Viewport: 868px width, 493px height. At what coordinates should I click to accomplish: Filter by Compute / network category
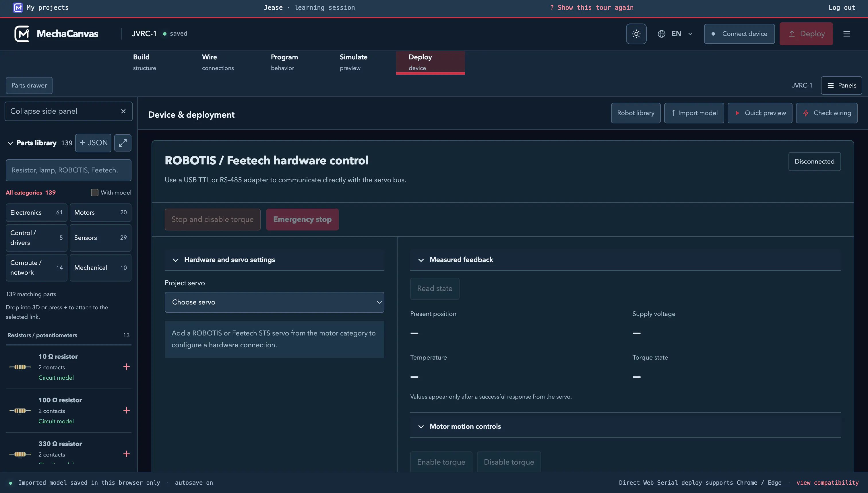click(x=36, y=267)
